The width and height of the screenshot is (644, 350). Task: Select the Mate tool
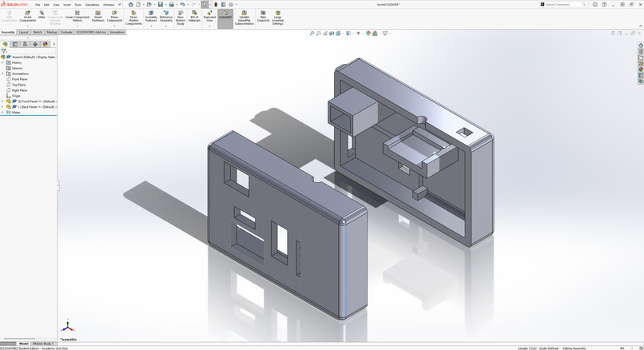click(x=42, y=15)
